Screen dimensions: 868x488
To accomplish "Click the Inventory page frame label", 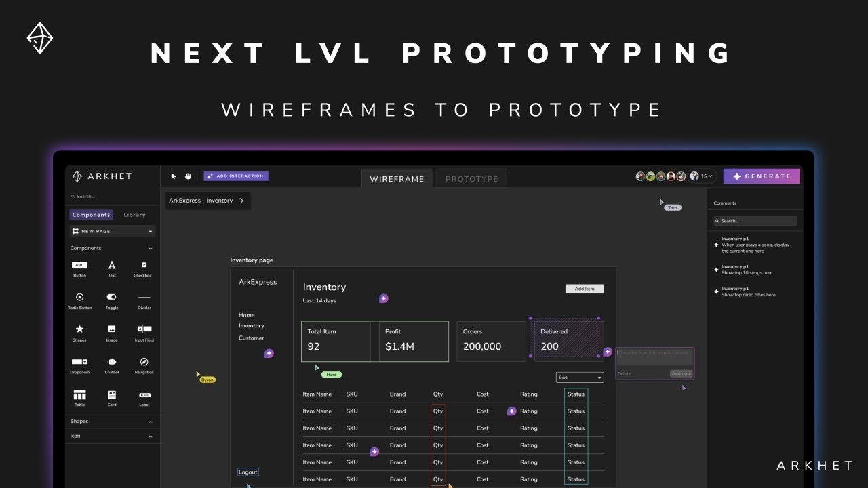I will tap(252, 260).
